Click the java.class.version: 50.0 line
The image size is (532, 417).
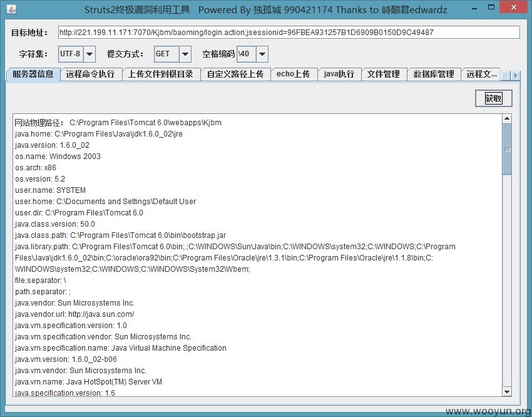[55, 224]
